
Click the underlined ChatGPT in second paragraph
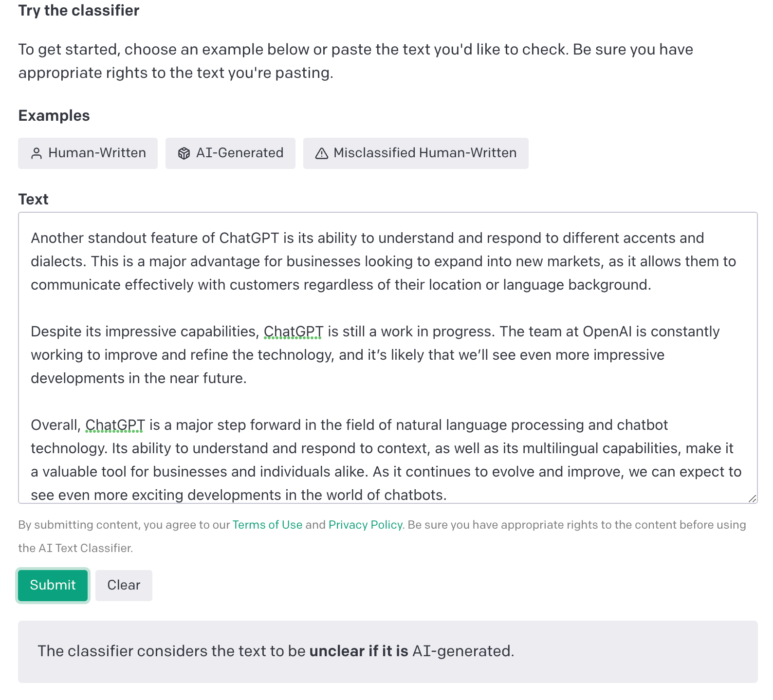[x=293, y=332]
